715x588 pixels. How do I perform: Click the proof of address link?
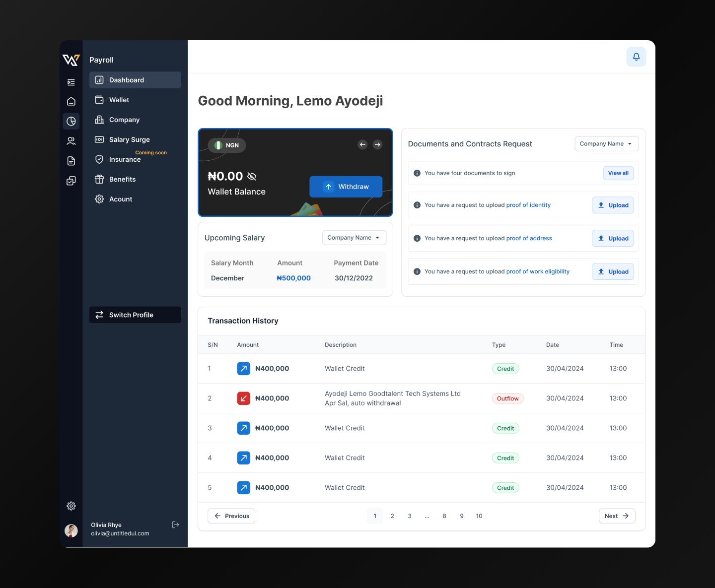coord(529,238)
